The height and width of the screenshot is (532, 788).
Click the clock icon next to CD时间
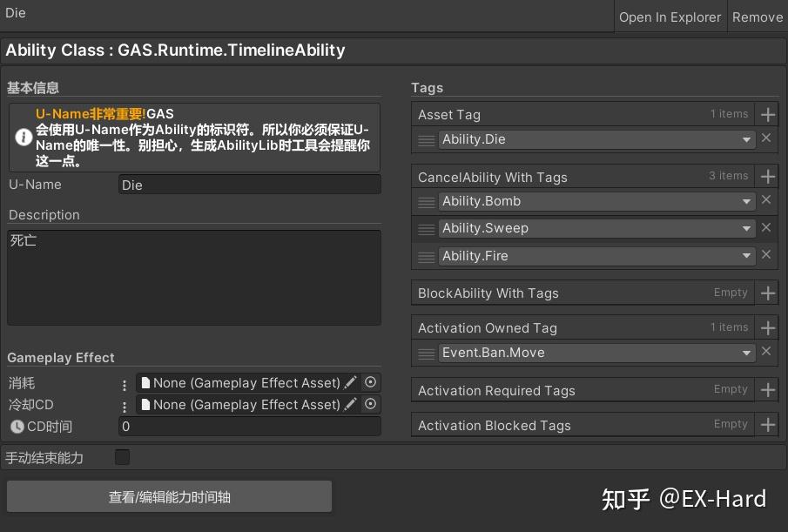coord(17,427)
